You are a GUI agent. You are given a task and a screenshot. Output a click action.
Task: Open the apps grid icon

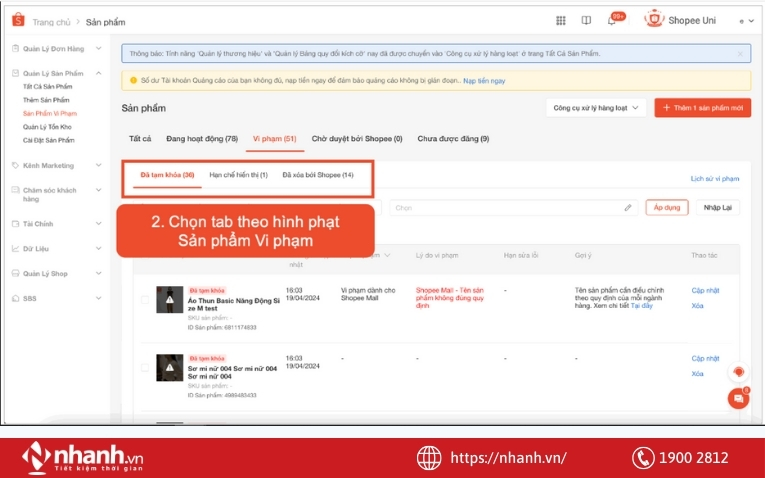click(561, 20)
